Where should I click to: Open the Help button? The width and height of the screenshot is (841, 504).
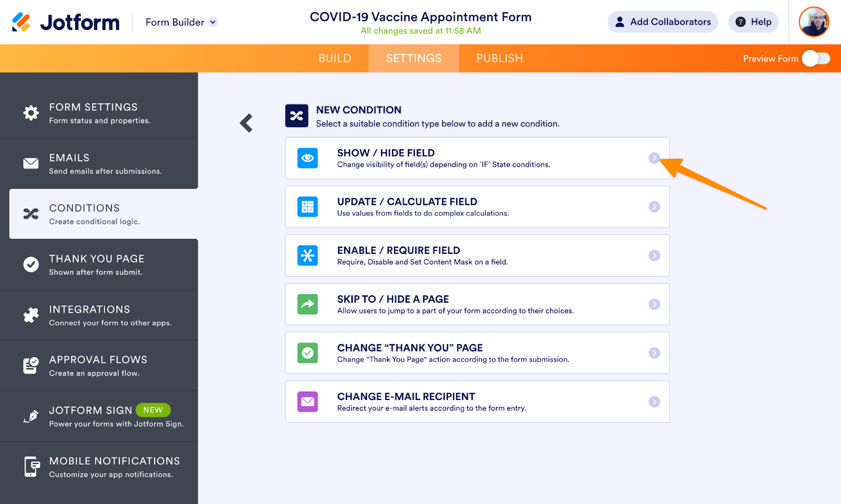[753, 22]
